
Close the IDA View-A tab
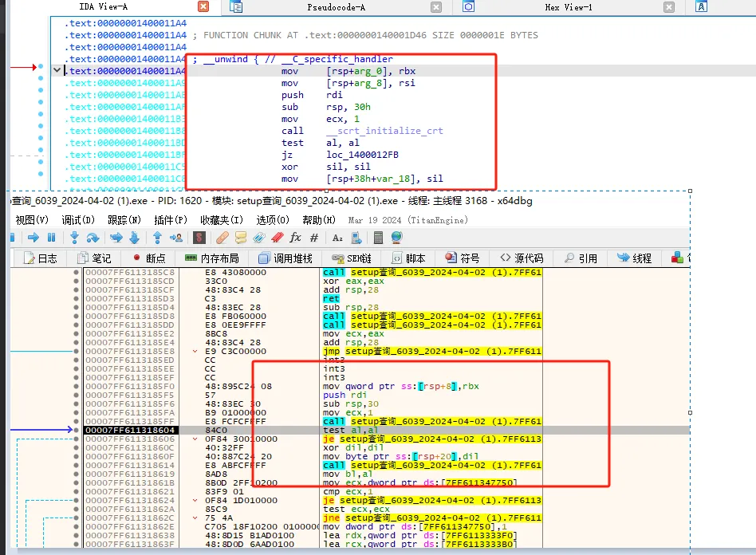(203, 7)
